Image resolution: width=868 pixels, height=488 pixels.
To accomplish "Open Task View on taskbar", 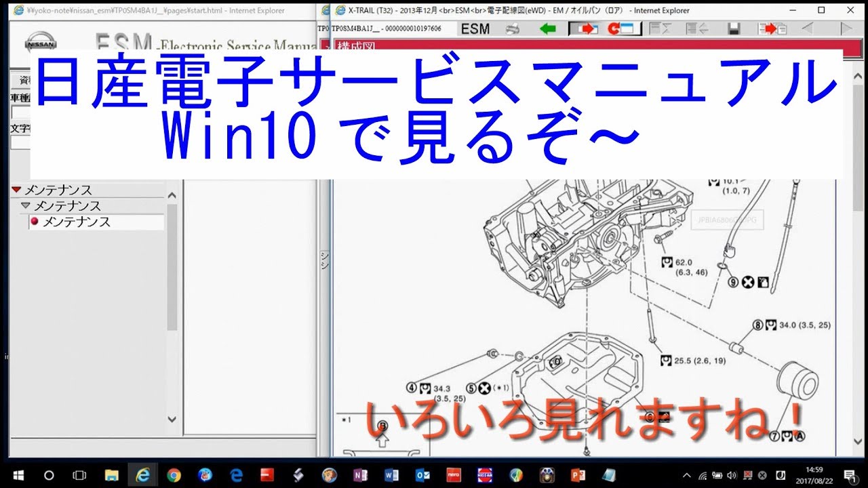I will point(79,474).
